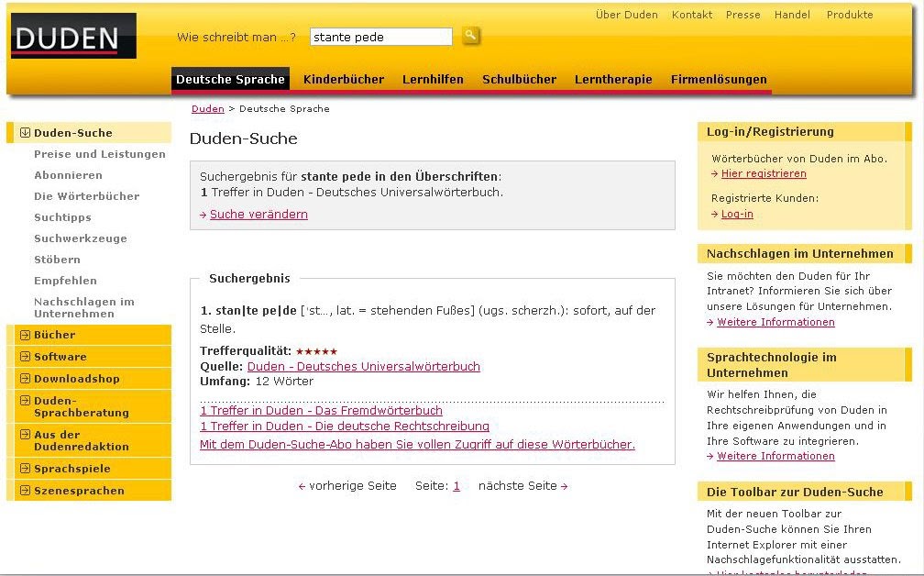Open Duden - Deutsches Universalwörterbuch source link

click(x=364, y=366)
